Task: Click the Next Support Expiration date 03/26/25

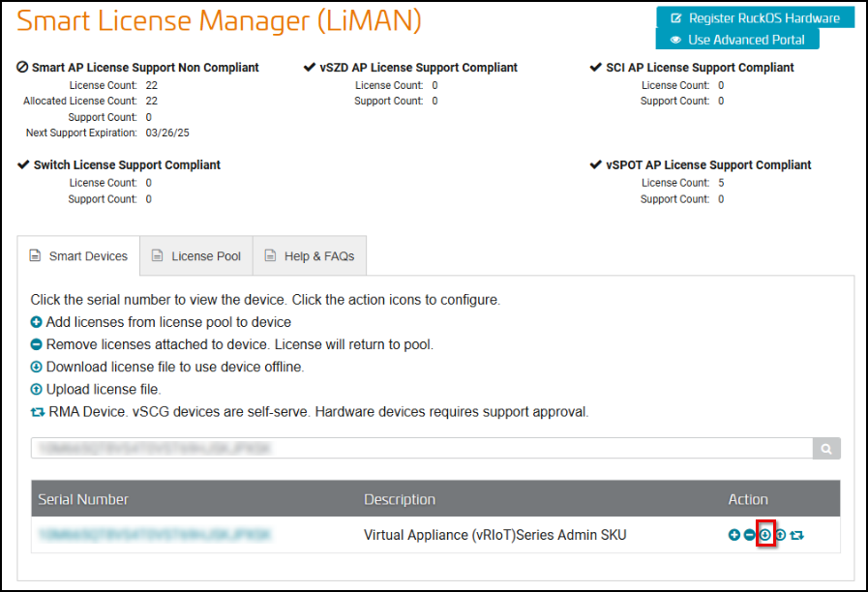Action: pos(167,133)
